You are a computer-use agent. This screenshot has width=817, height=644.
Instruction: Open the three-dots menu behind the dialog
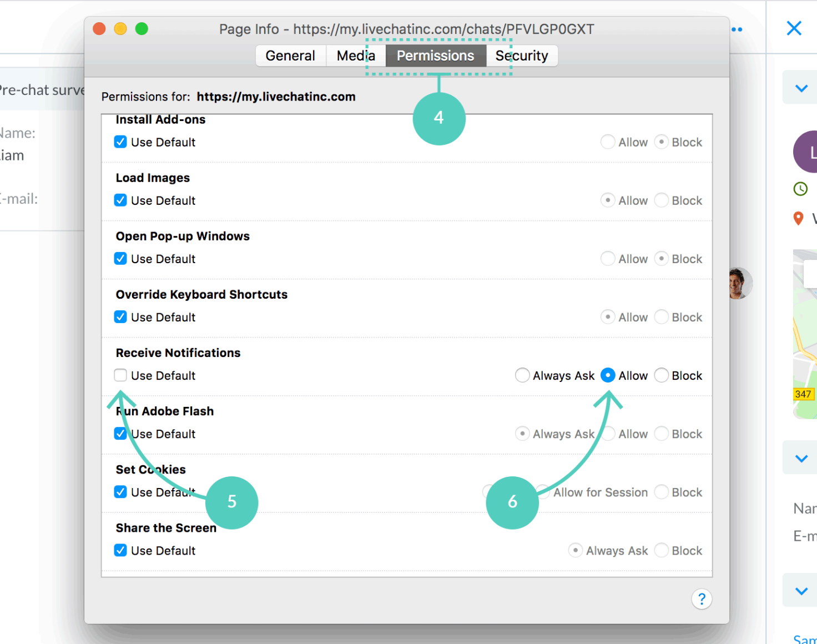737,29
